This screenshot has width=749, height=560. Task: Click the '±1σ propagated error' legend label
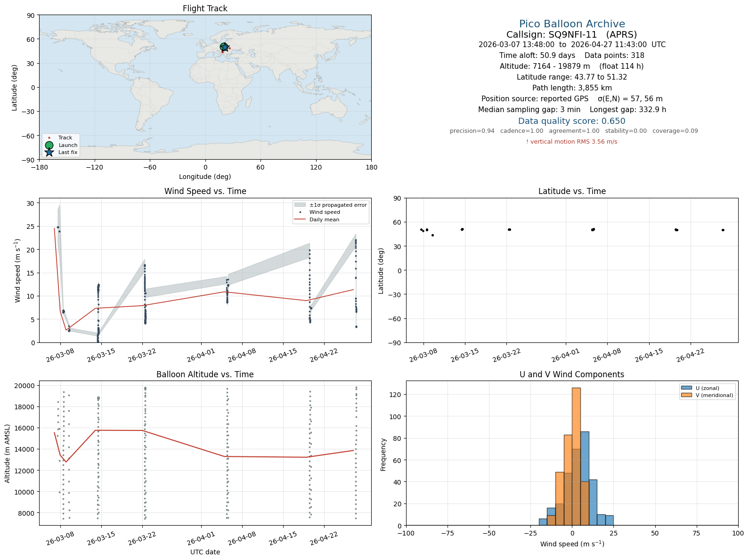tap(338, 205)
